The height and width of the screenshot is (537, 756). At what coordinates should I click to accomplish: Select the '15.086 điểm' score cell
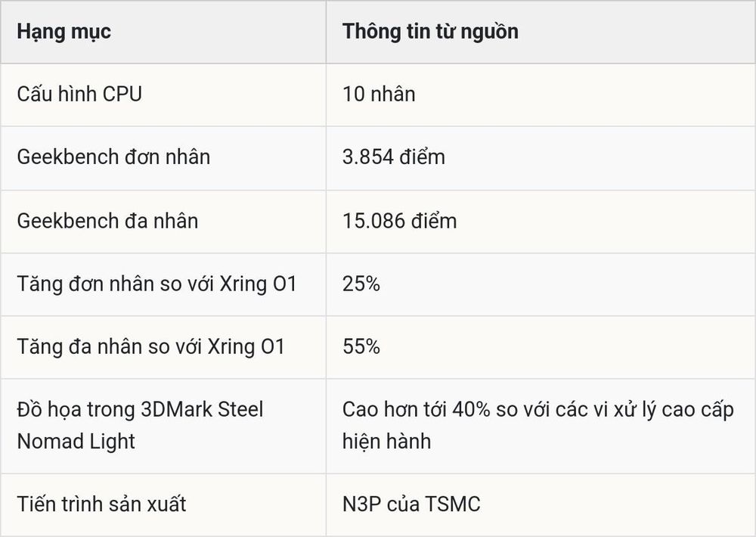pyautogui.click(x=541, y=222)
